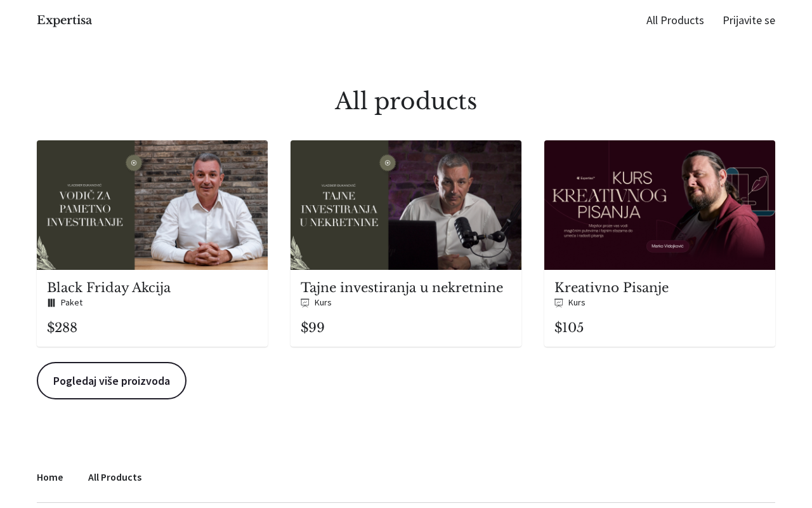Click the $288 price on Black Friday card
Image resolution: width=812 pixels, height=508 pixels.
coord(62,328)
